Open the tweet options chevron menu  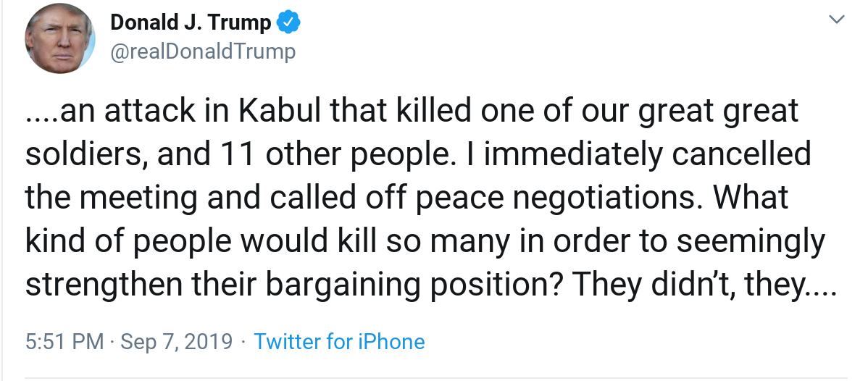click(x=837, y=21)
